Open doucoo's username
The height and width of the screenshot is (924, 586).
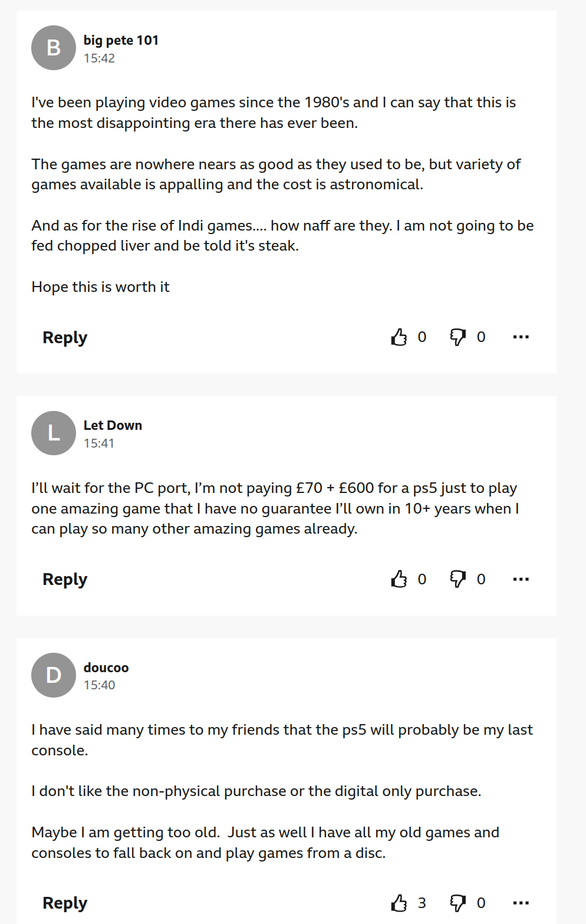pos(106,667)
